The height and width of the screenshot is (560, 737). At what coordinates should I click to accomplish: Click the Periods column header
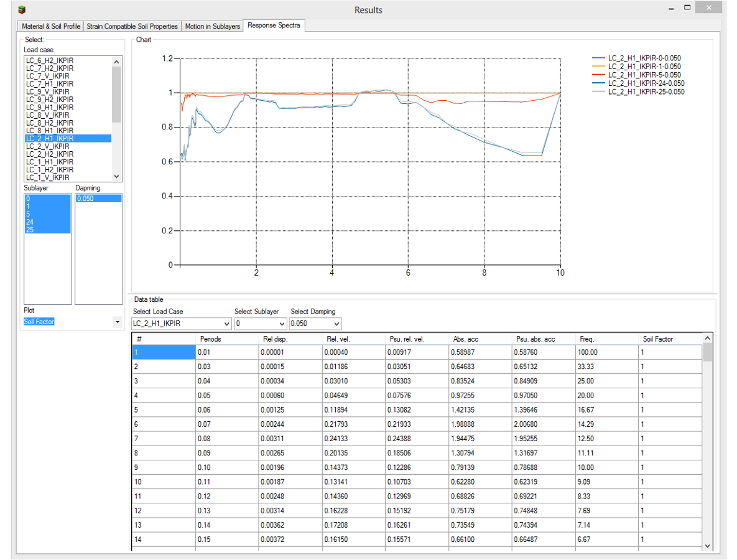(x=210, y=339)
